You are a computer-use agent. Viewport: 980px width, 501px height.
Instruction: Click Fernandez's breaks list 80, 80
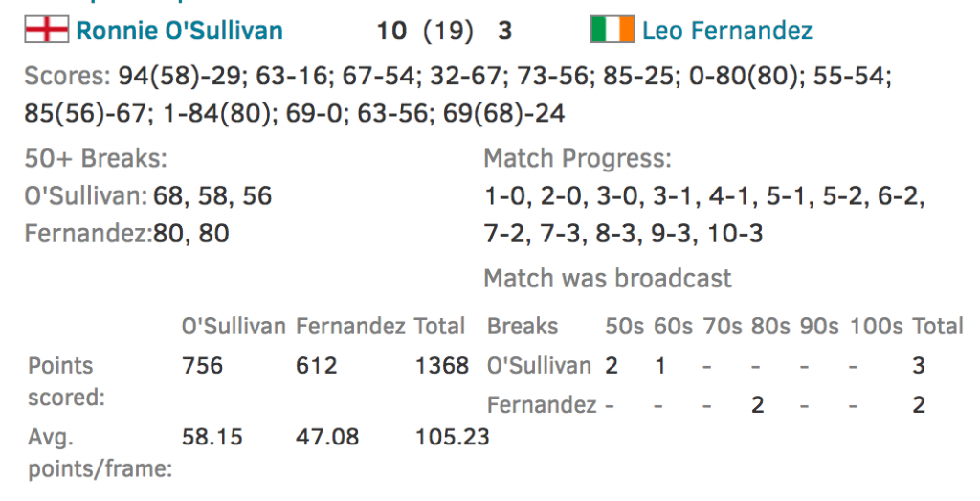coord(192,233)
